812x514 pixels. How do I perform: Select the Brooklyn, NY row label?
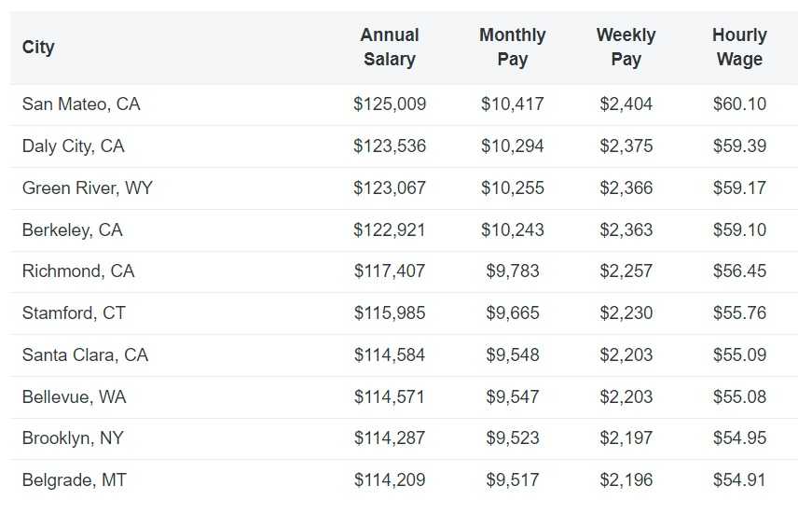tap(73, 438)
